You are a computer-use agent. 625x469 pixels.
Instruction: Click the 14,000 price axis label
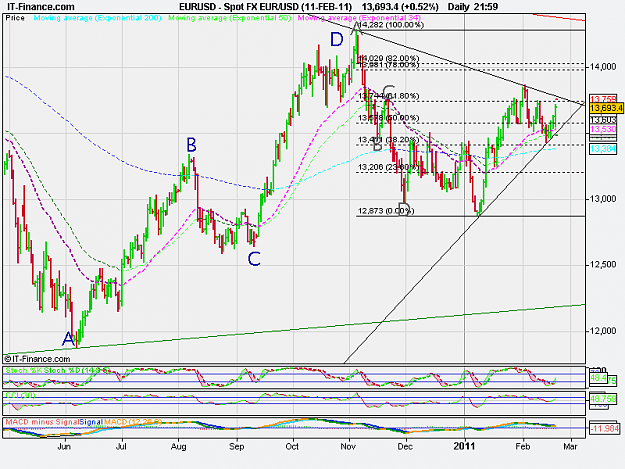pyautogui.click(x=603, y=67)
